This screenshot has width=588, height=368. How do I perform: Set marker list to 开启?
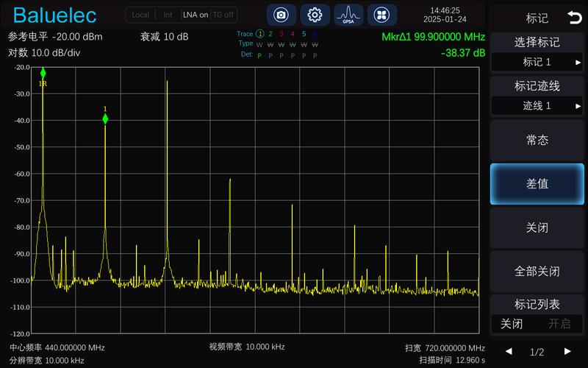pos(559,324)
